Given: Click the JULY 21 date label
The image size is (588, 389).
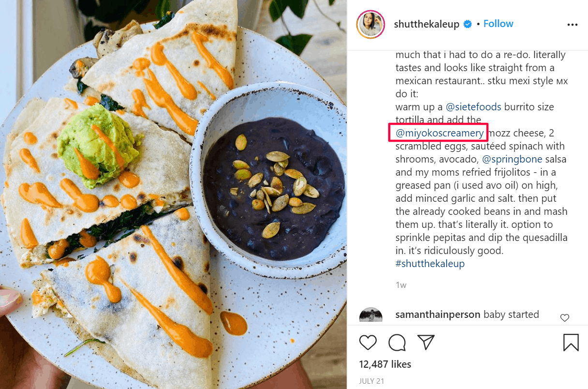Looking at the screenshot, I should 371,381.
